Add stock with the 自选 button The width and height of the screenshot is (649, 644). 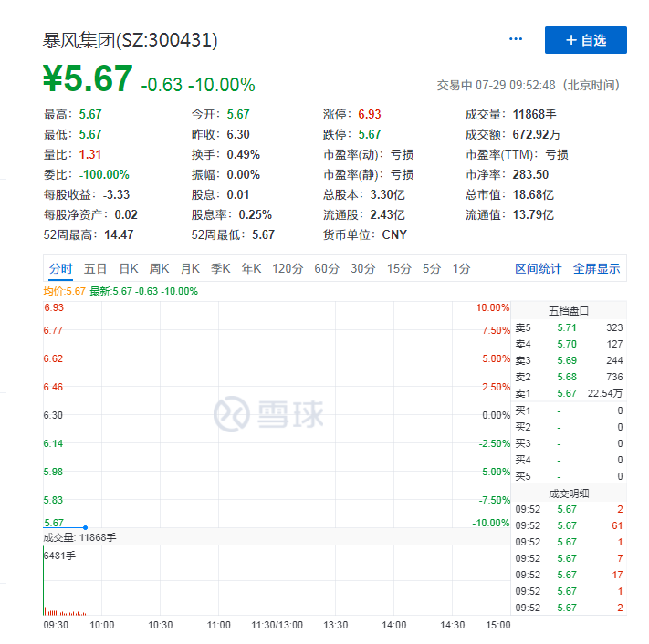586,40
